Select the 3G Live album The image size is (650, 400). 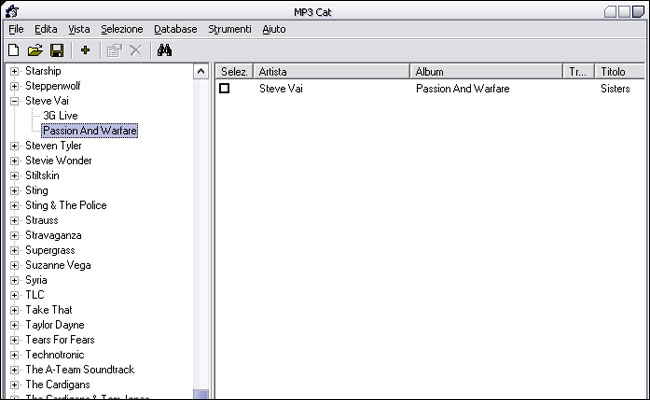(60, 116)
